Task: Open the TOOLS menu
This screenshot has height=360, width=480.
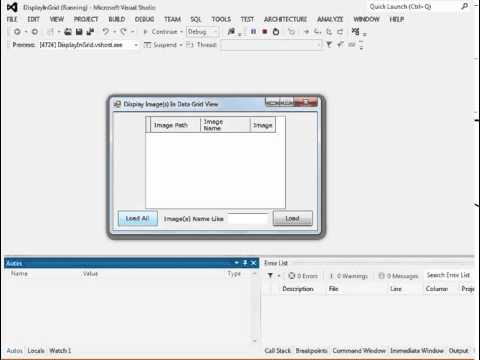Action: (221, 19)
